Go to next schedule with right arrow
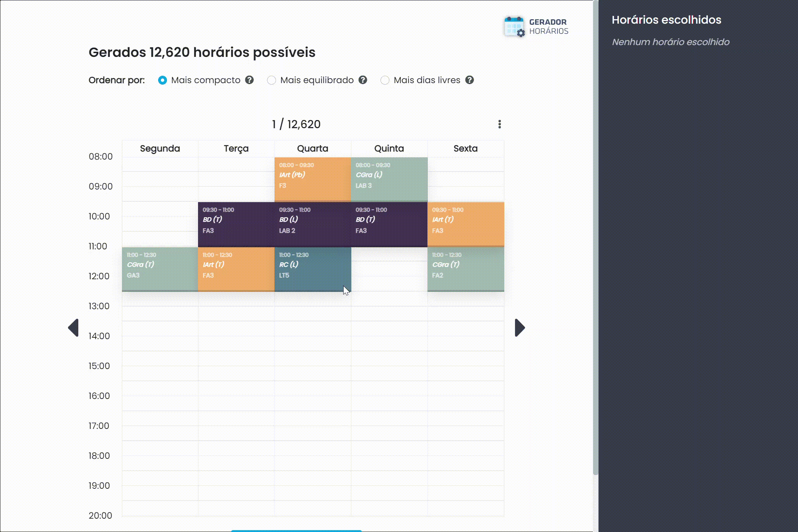 pyautogui.click(x=519, y=328)
